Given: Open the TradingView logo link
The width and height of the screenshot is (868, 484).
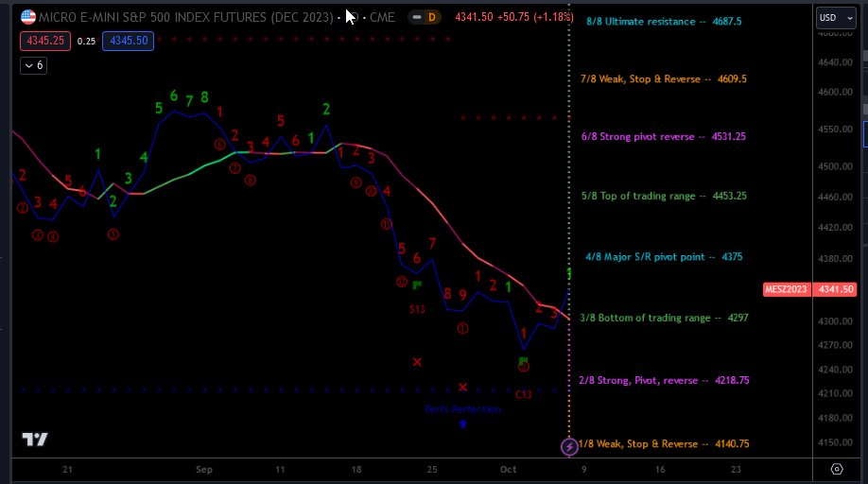Looking at the screenshot, I should pos(35,440).
